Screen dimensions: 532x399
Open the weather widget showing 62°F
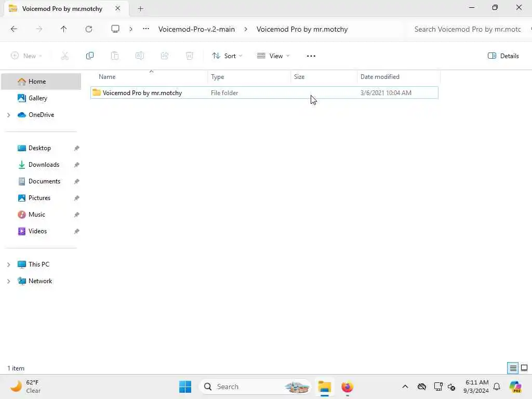coord(25,387)
